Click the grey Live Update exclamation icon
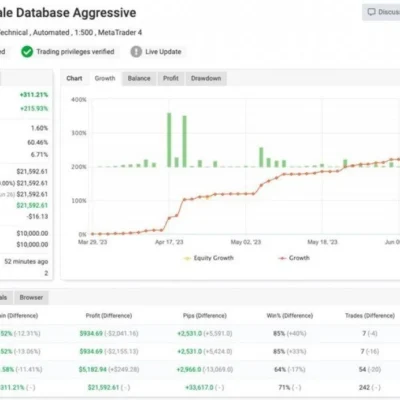This screenshot has width=400, height=400. [136, 52]
